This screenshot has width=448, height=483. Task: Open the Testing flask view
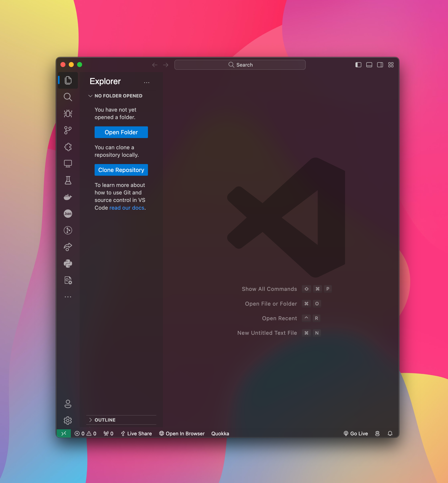[x=68, y=180]
